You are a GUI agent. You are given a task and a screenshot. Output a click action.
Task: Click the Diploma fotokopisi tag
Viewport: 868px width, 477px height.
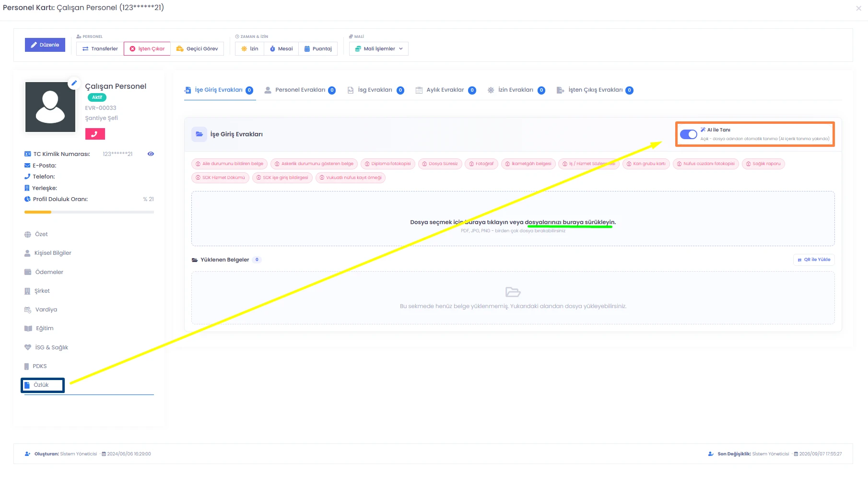tap(387, 164)
